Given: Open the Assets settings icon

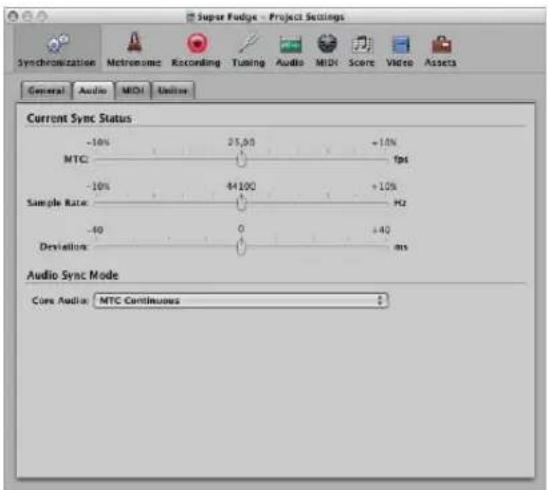Looking at the screenshot, I should (440, 49).
